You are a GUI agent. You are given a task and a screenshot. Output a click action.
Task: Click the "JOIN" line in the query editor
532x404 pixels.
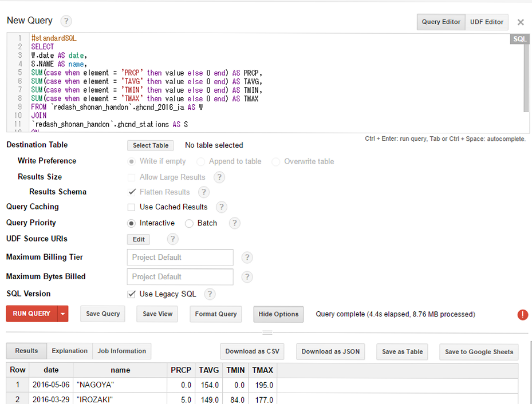click(39, 116)
